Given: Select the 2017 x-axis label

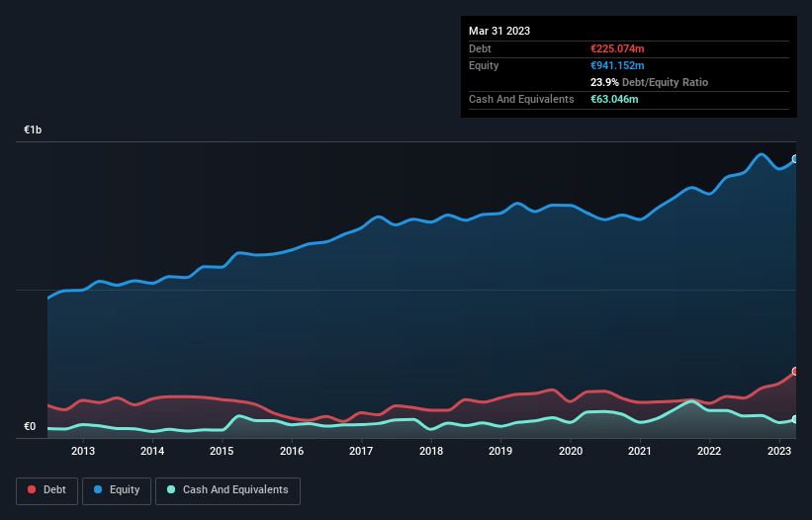Looking at the screenshot, I should pos(361,451).
